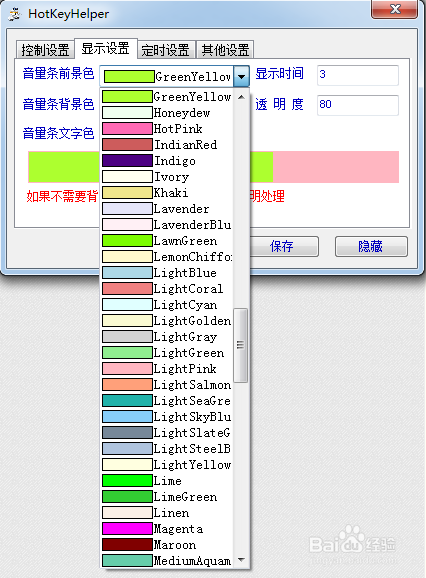Pick LightBlue from the color list

(x=167, y=273)
